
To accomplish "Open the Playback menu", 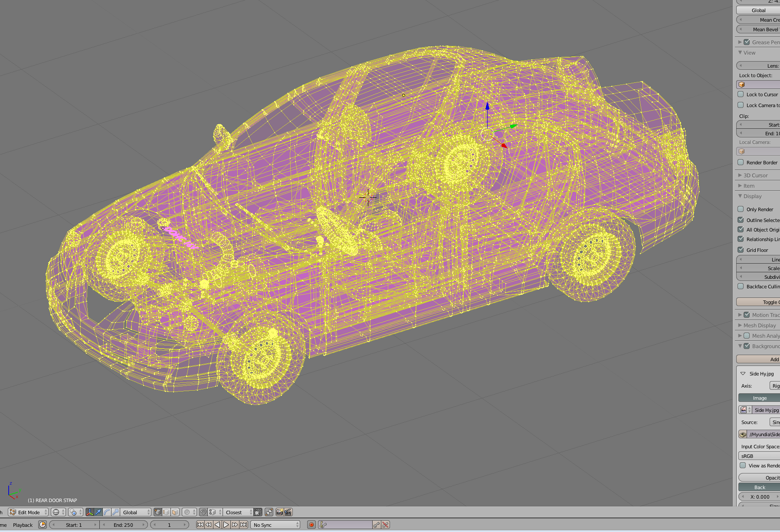I will tap(23, 525).
